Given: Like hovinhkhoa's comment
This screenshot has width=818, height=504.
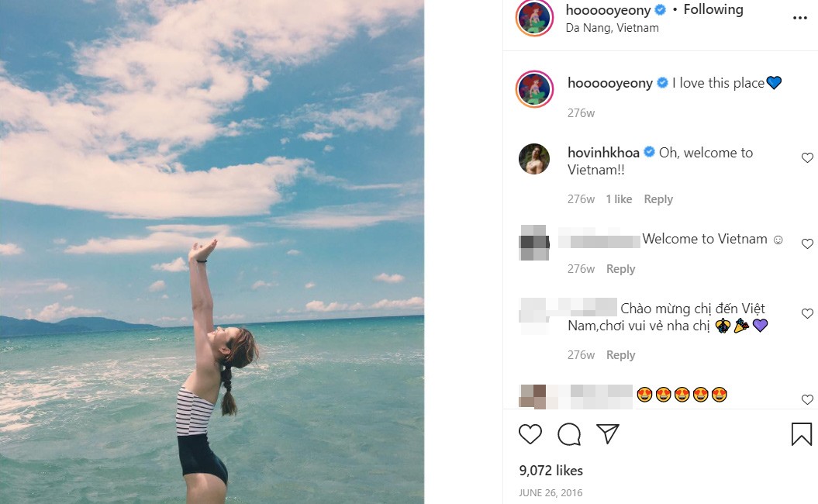Looking at the screenshot, I should click(x=807, y=158).
